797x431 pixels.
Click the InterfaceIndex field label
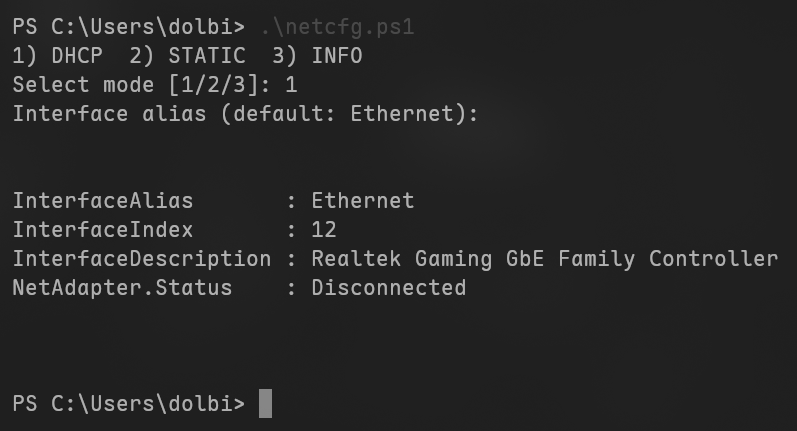[103, 230]
